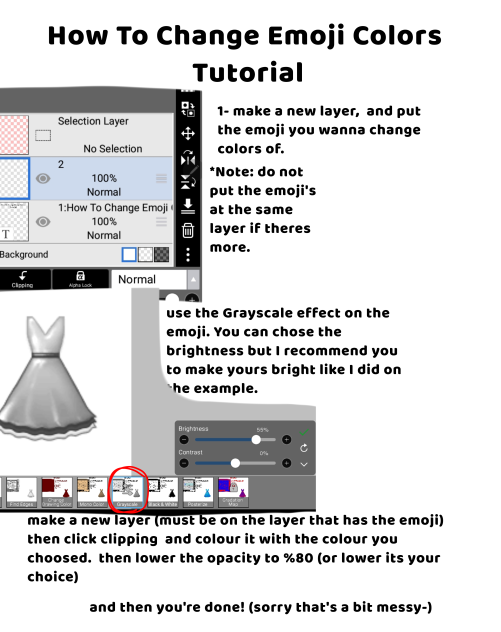Select the Black & White filter thumbnail
Viewport: 501px width, 632px height.
coord(163,492)
